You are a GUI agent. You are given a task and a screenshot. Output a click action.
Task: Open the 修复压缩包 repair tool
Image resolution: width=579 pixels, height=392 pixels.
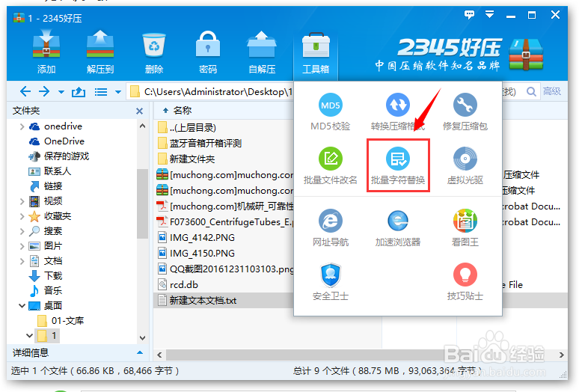[465, 112]
